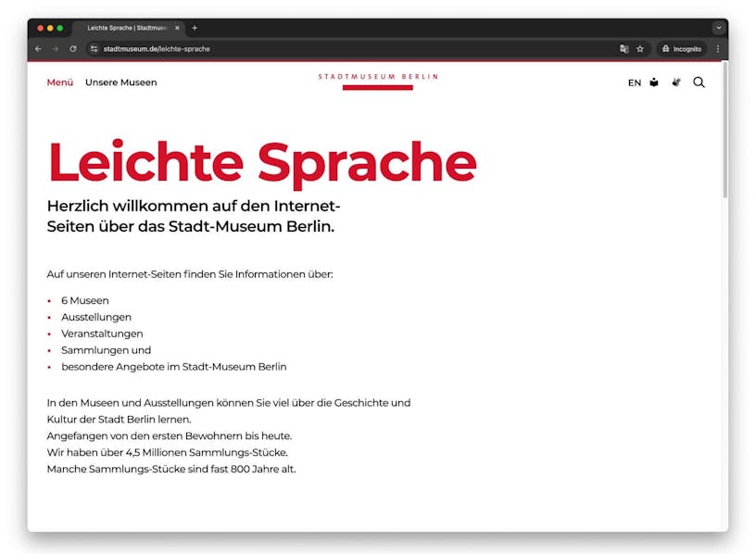
Task: Click the translate page icon in address bar
Action: point(624,49)
